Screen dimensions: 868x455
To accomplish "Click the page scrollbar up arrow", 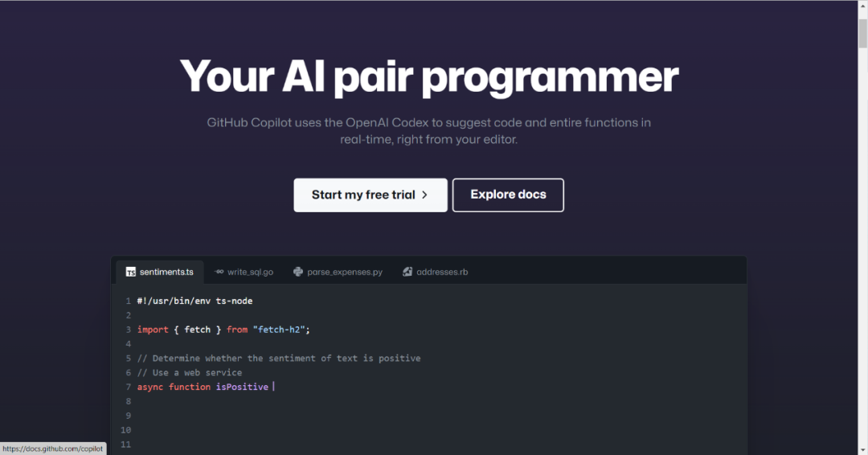I will 862,6.
